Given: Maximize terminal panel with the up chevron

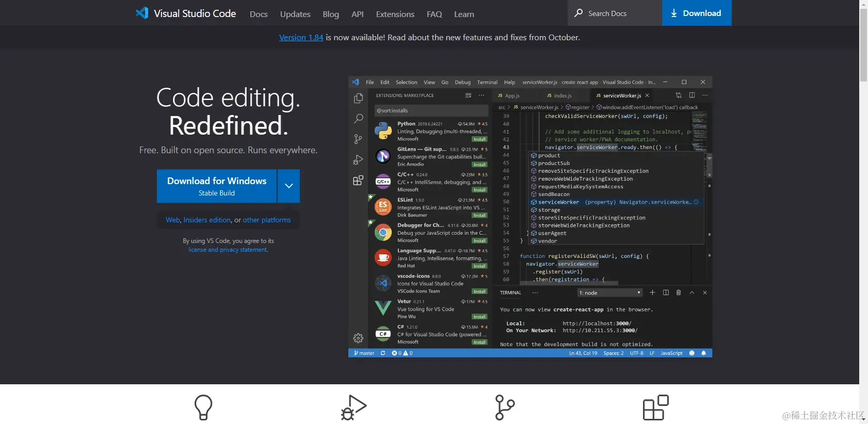Looking at the screenshot, I should (692, 292).
